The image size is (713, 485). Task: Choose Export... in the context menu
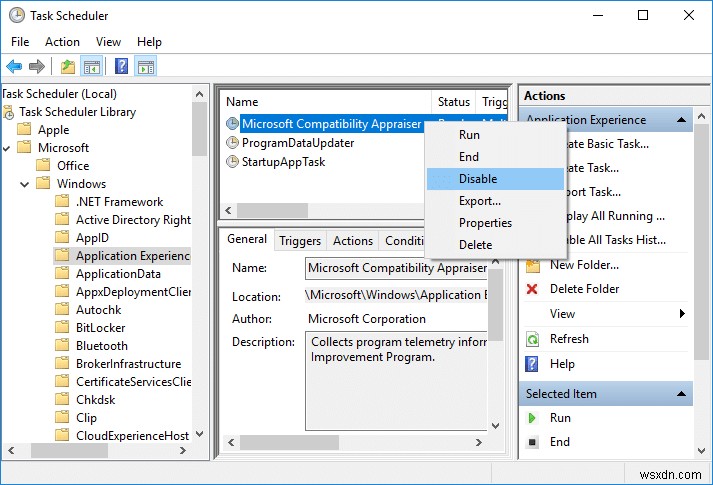click(495, 201)
